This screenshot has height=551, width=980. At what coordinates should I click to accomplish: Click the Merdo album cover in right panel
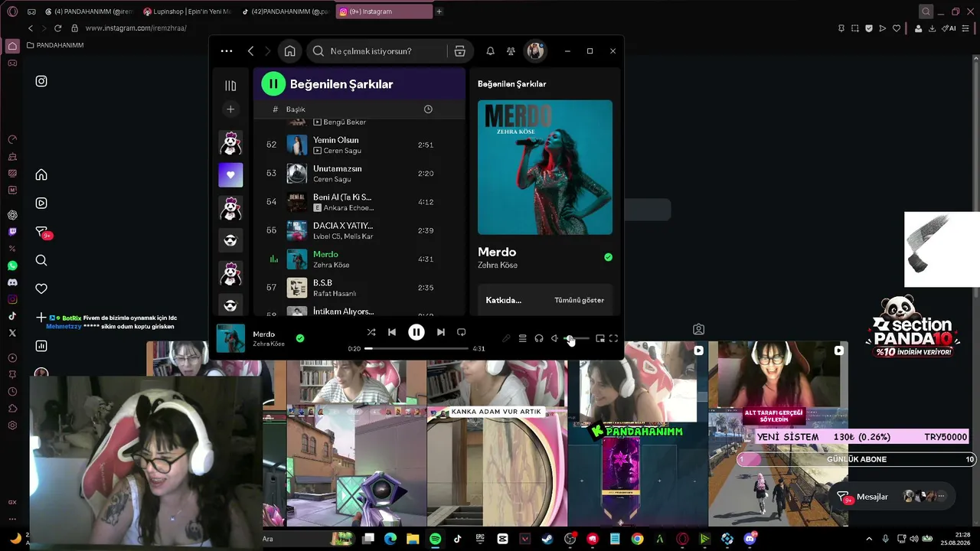(545, 167)
